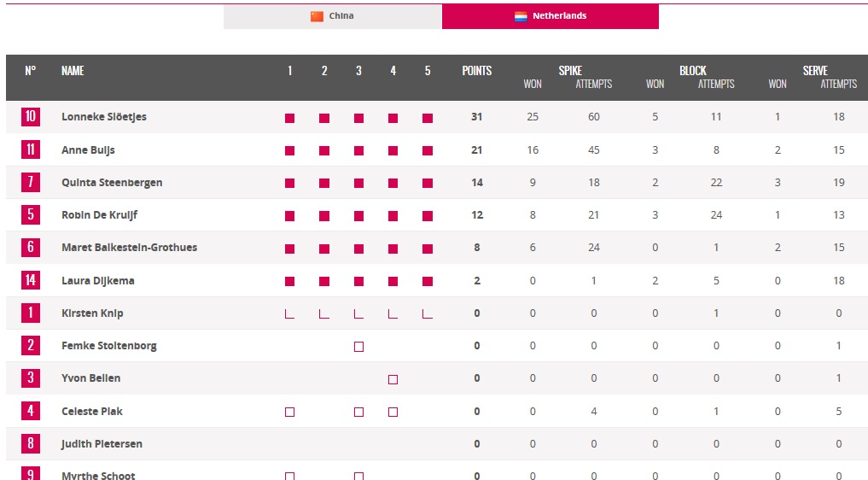Sort table by Points column header
Image resolution: width=868 pixels, height=480 pixels.
coord(476,71)
